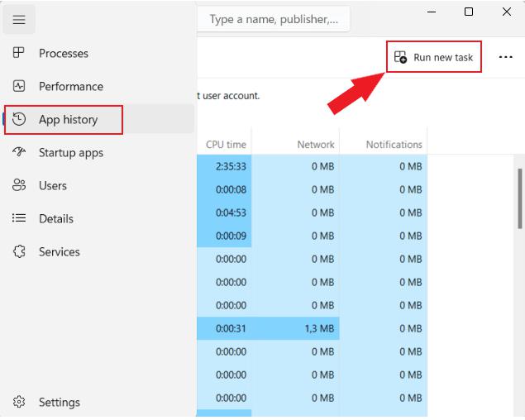Click the Services puzzle icon
Image resolution: width=525 pixels, height=420 pixels.
19,251
